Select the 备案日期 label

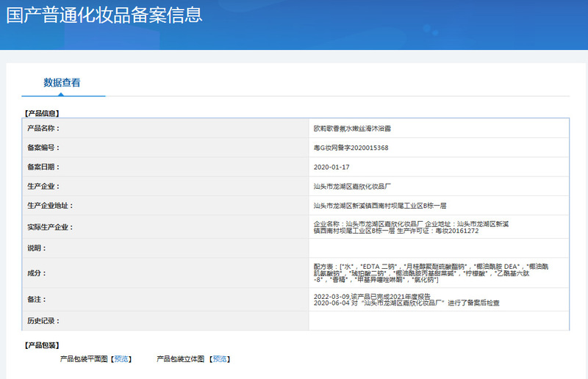point(43,167)
